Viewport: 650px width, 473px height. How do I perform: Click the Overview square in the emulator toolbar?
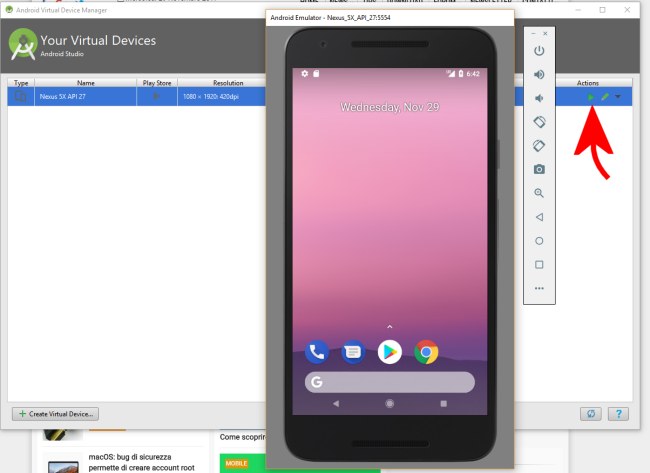pyautogui.click(x=539, y=264)
